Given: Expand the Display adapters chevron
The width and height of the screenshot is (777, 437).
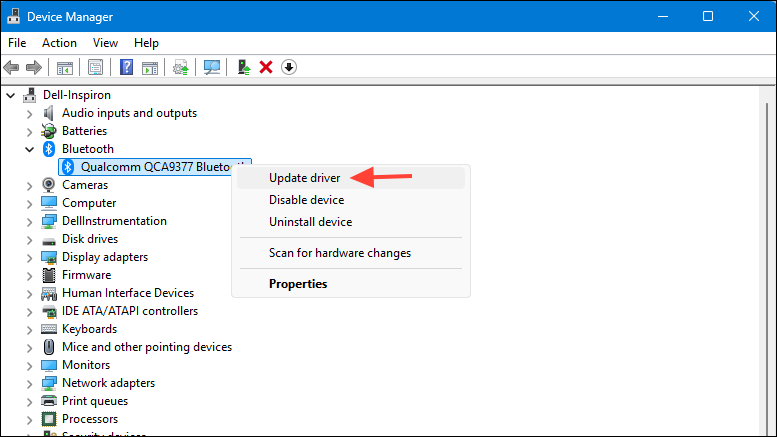Looking at the screenshot, I should 30,258.
